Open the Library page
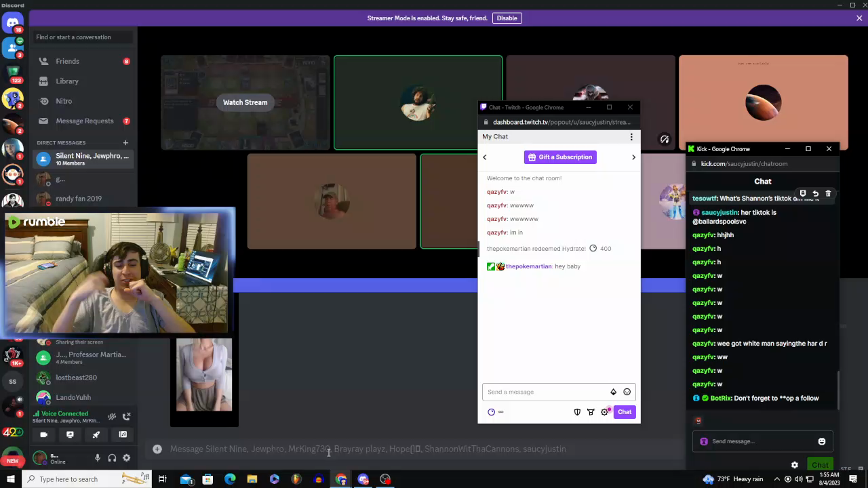The width and height of the screenshot is (868, 488). click(84, 81)
